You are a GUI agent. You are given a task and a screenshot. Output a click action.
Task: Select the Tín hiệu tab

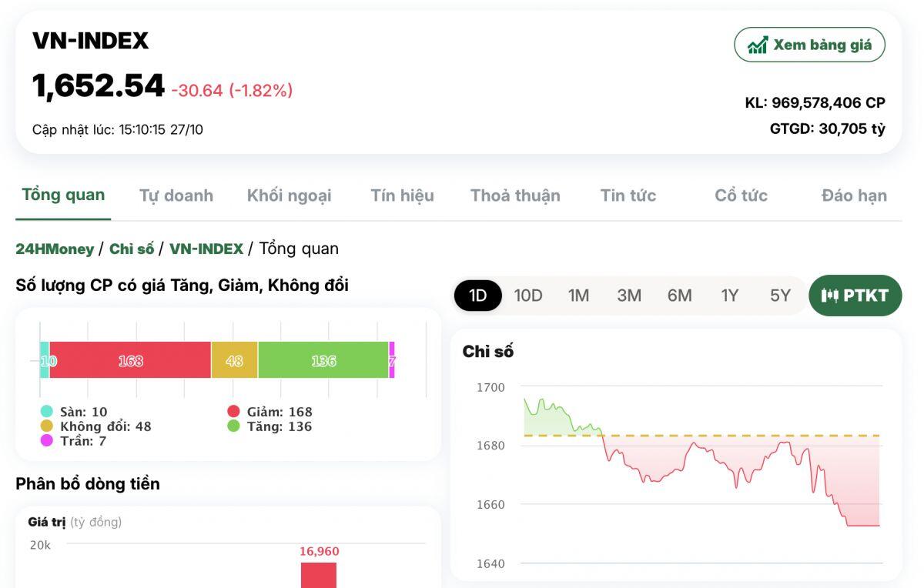click(x=402, y=195)
